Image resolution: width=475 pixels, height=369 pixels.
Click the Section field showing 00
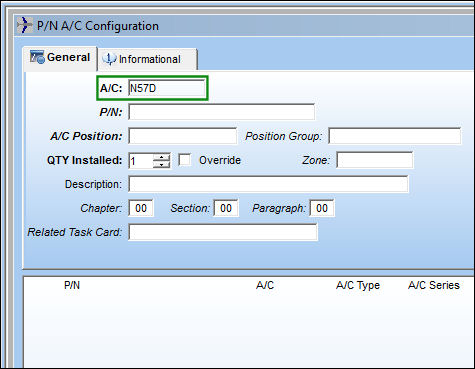pyautogui.click(x=226, y=208)
